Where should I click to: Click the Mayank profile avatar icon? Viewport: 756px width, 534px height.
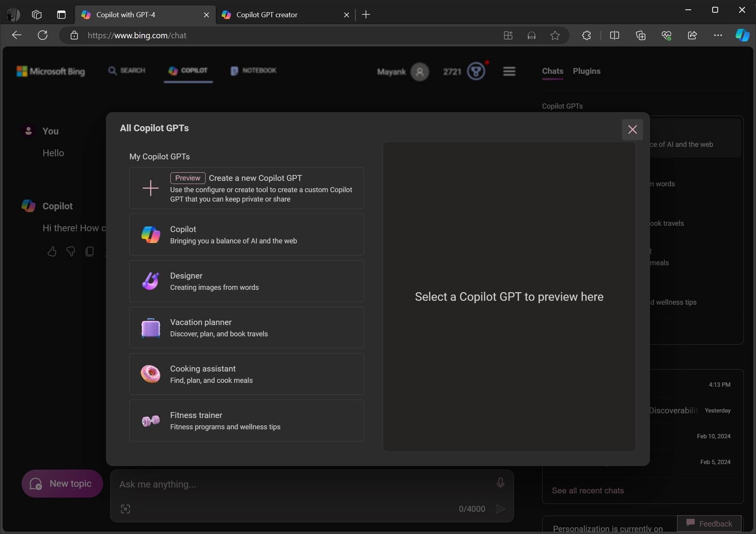[x=420, y=72]
